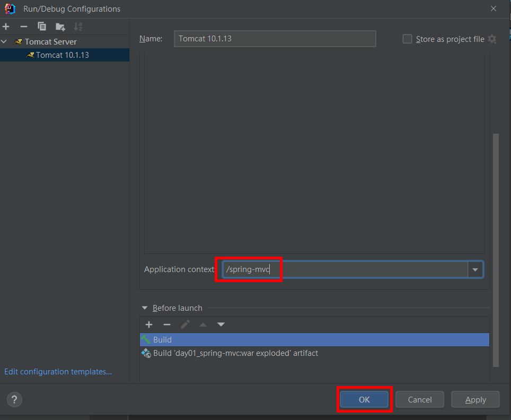Add a new run configuration
The height and width of the screenshot is (420, 511).
(x=6, y=27)
